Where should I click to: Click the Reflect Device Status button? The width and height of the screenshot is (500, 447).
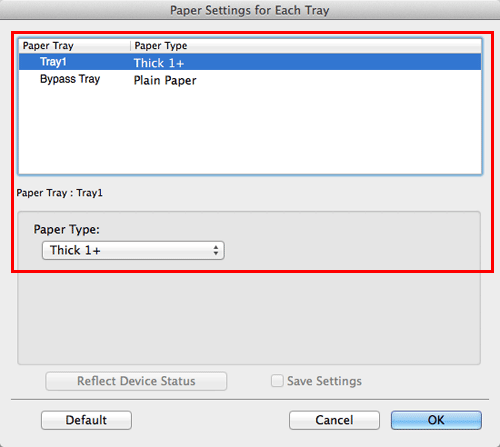(136, 381)
